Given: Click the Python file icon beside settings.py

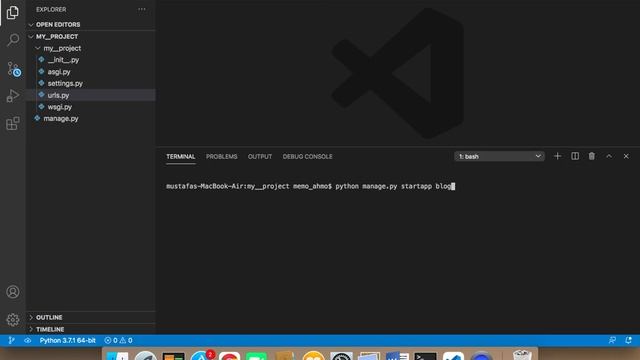Looking at the screenshot, I should click(x=41, y=83).
